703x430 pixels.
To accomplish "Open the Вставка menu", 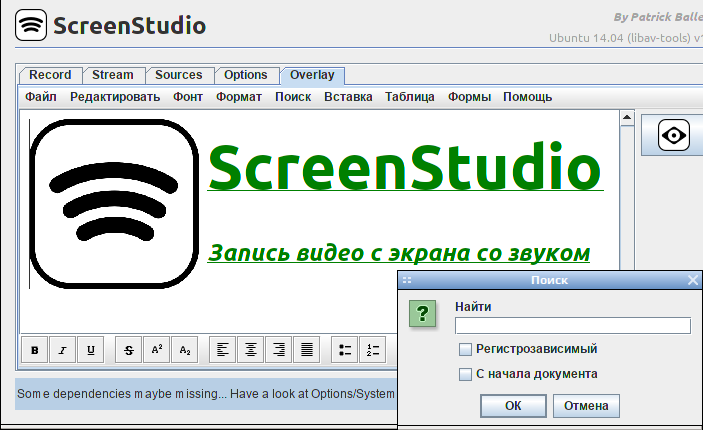I will coord(348,97).
